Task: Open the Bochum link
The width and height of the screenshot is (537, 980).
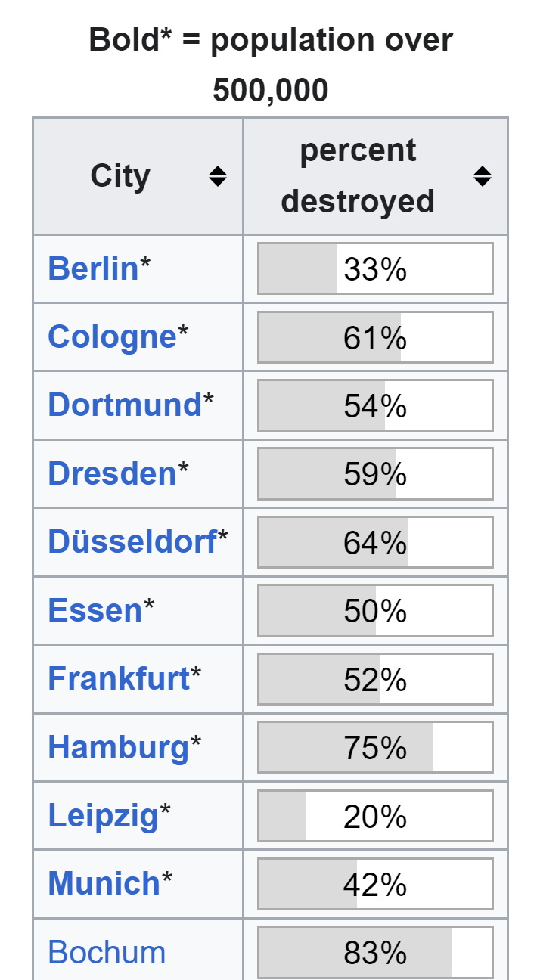Action: 107,952
